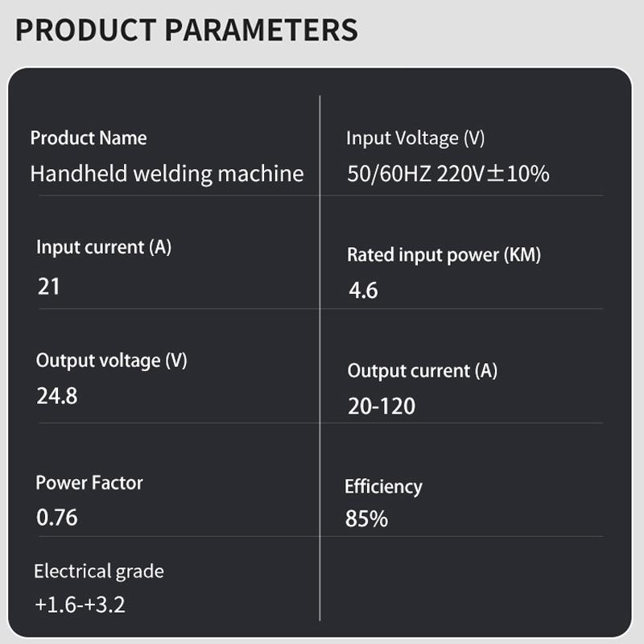This screenshot has height=644, width=644.
Task: Select the Input current (A) label
Action: tap(104, 246)
